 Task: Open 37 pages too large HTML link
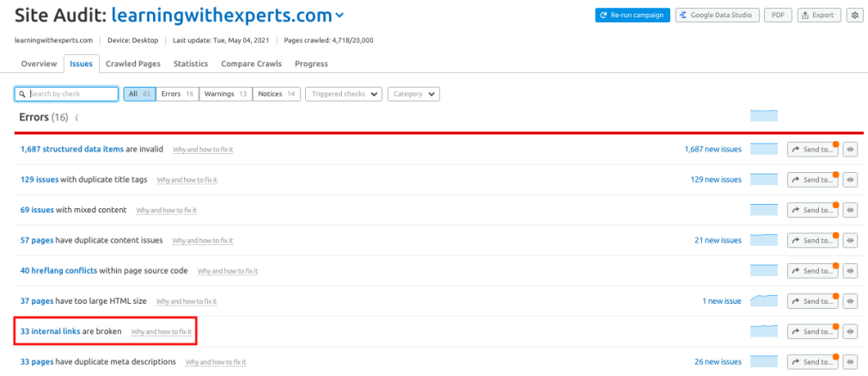click(x=37, y=301)
